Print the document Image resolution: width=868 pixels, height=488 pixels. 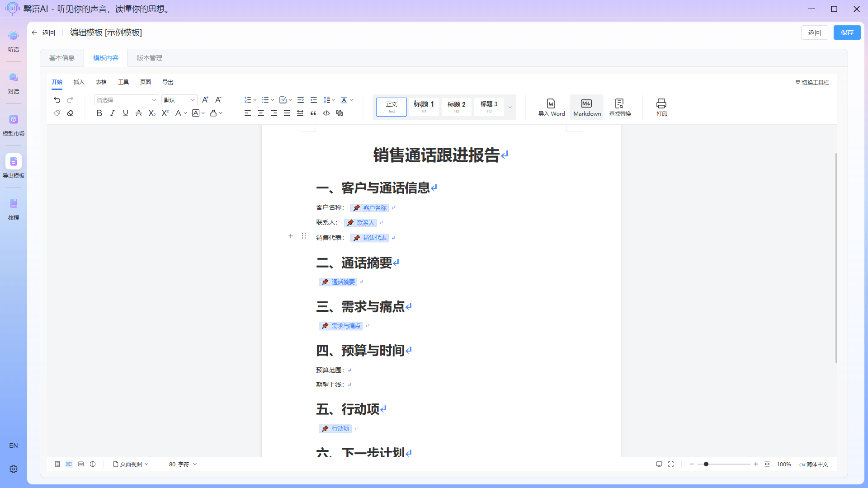(x=661, y=108)
